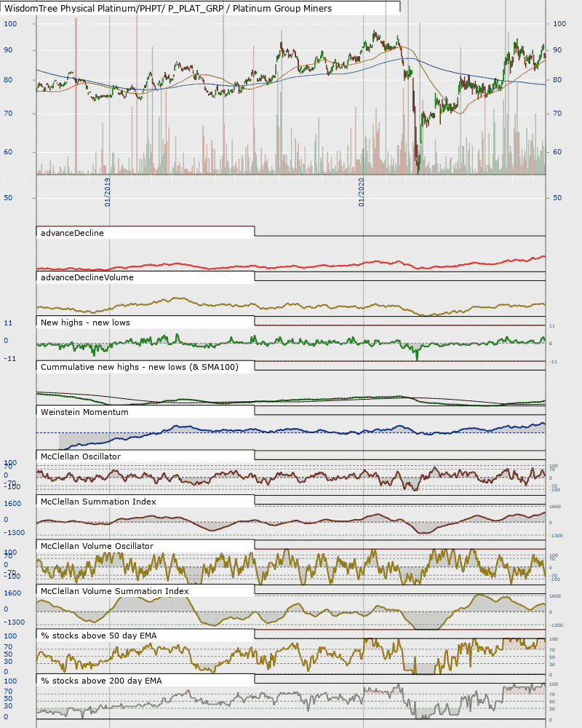This screenshot has height=728, width=582.
Task: Click the 'New highs - new lows' label
Action: pyautogui.click(x=85, y=323)
